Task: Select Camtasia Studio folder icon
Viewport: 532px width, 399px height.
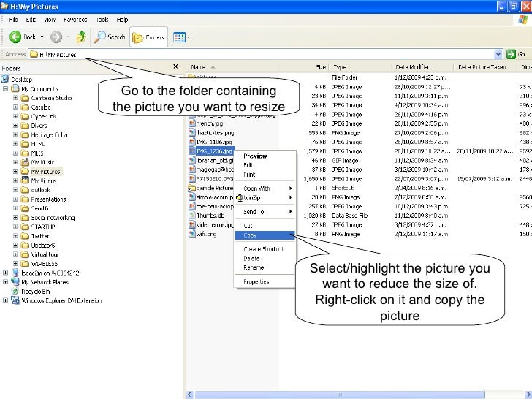Action: [x=25, y=98]
